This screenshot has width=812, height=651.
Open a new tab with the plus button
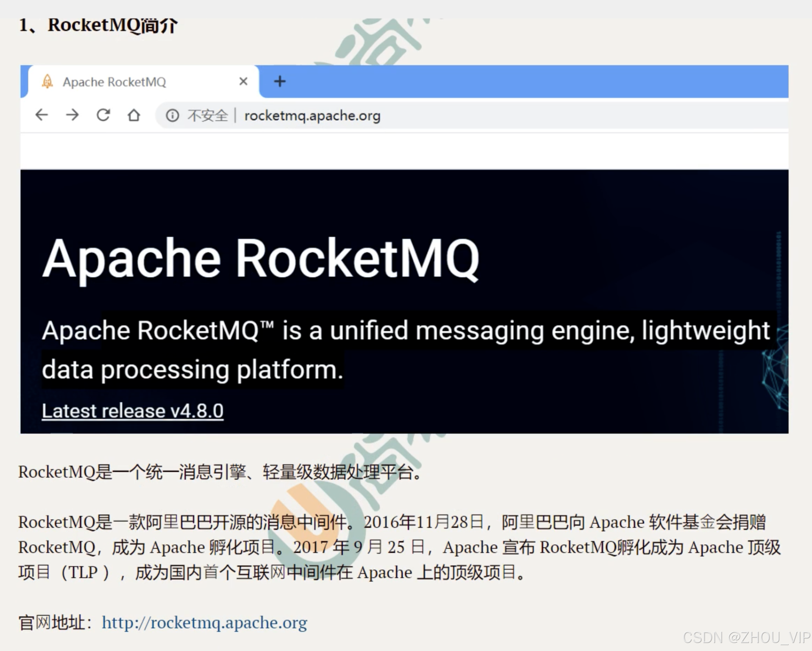click(279, 81)
